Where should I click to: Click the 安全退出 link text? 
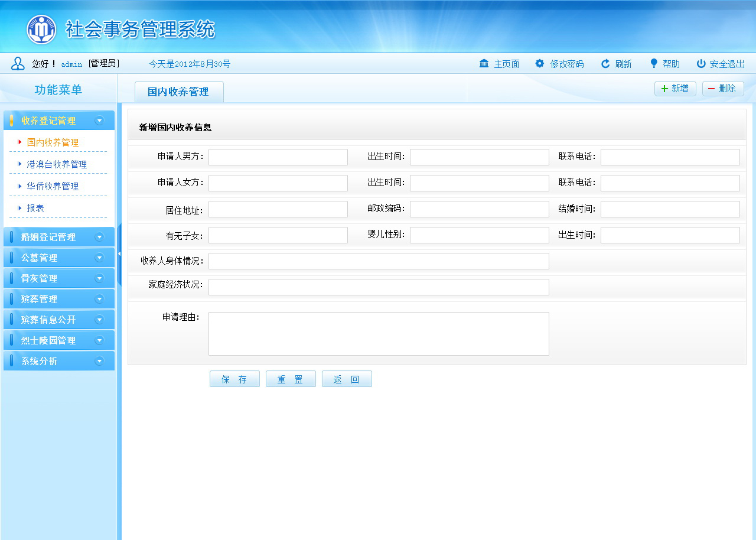coord(727,64)
